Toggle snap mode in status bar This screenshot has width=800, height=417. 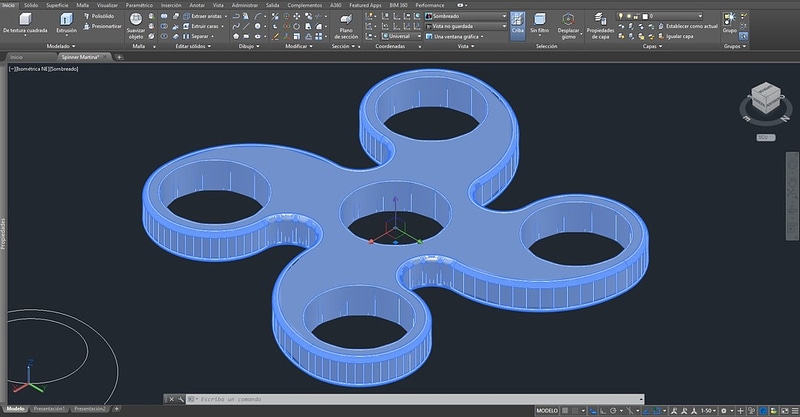[x=575, y=410]
